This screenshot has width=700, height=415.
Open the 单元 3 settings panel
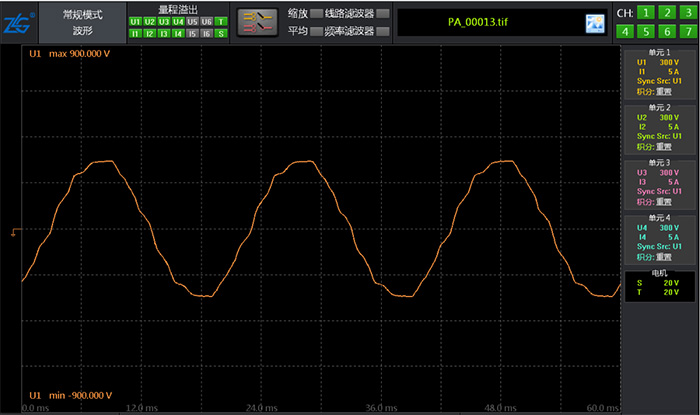tap(660, 184)
